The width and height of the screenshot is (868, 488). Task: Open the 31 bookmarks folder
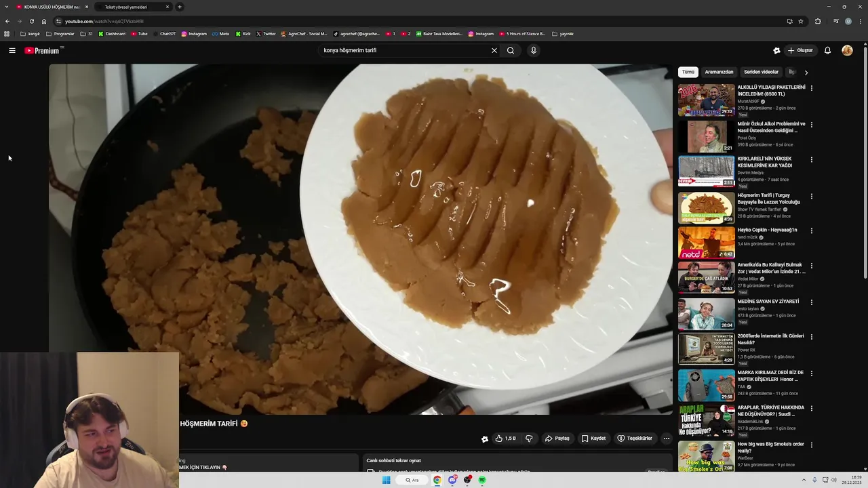[87, 34]
